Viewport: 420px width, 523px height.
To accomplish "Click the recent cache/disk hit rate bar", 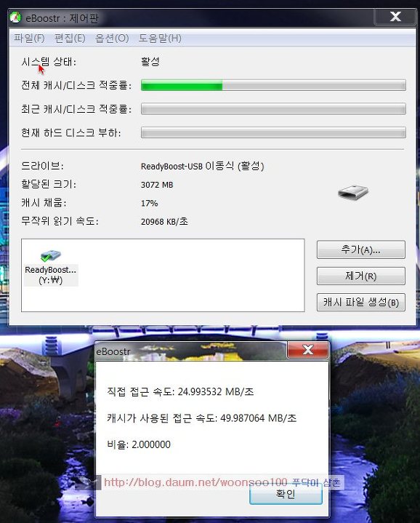I will (x=273, y=108).
